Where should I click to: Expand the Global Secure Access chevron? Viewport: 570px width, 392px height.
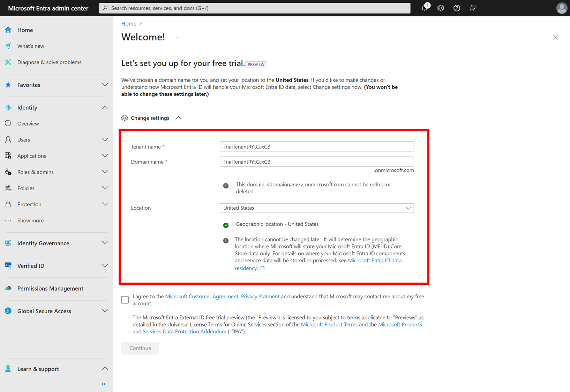105,311
